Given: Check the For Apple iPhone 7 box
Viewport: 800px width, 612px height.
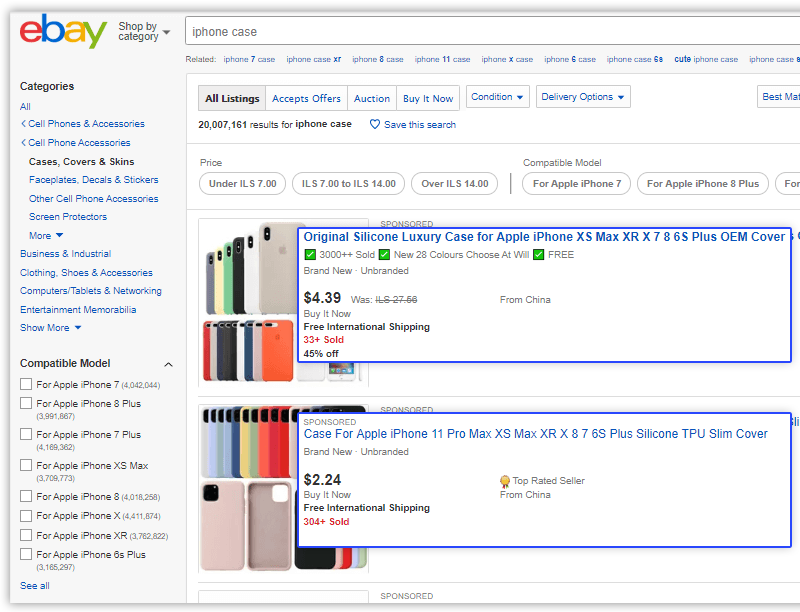Looking at the screenshot, I should pyautogui.click(x=26, y=384).
